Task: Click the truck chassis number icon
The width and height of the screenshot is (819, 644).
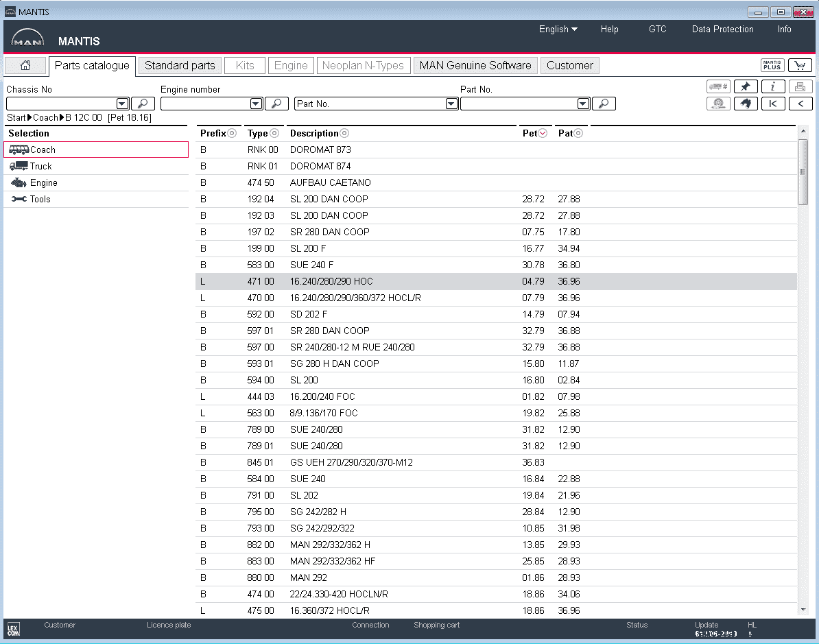Action: pos(718,86)
